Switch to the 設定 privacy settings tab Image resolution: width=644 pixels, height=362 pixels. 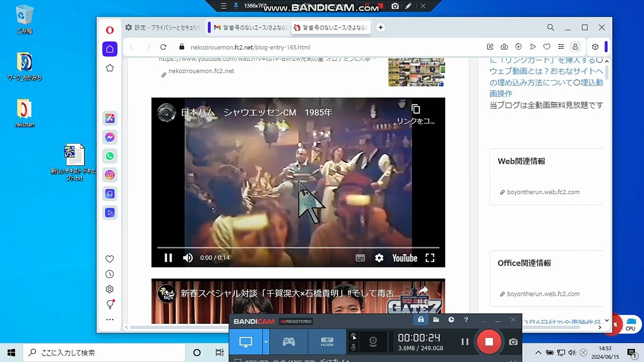(163, 28)
